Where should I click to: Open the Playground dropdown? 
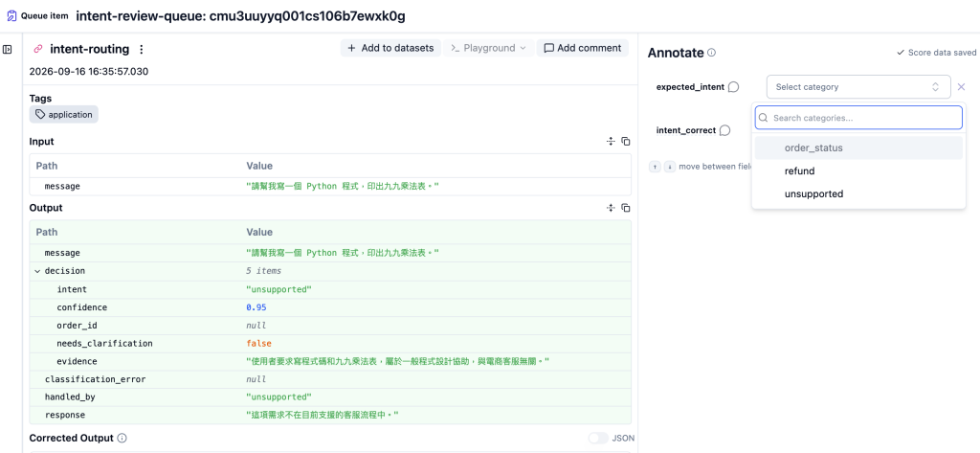point(489,48)
